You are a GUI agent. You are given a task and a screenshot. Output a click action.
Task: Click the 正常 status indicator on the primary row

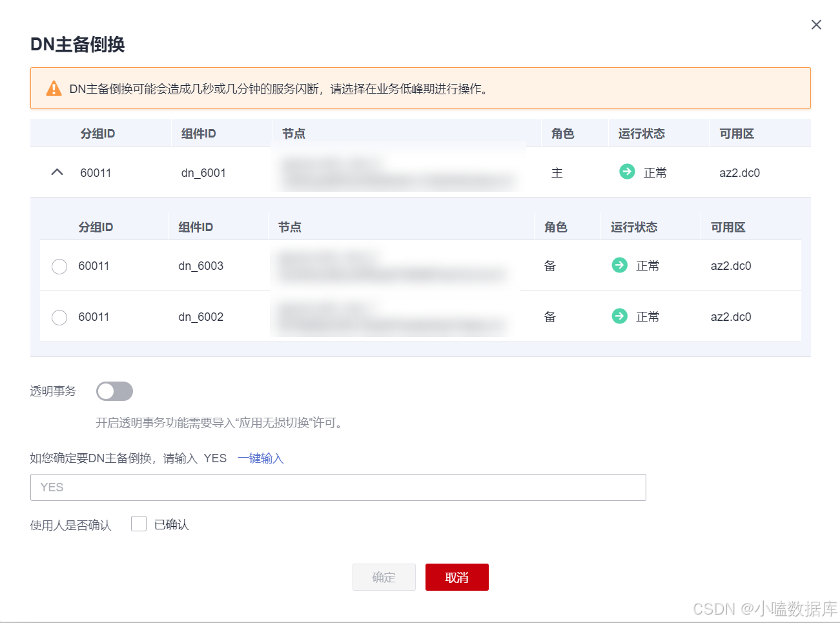click(648, 172)
